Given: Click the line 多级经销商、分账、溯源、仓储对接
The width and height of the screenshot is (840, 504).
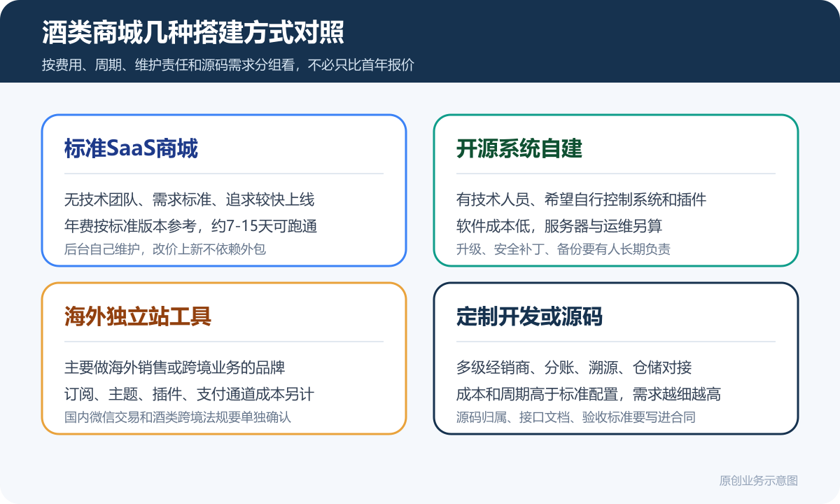Looking at the screenshot, I should [x=574, y=367].
